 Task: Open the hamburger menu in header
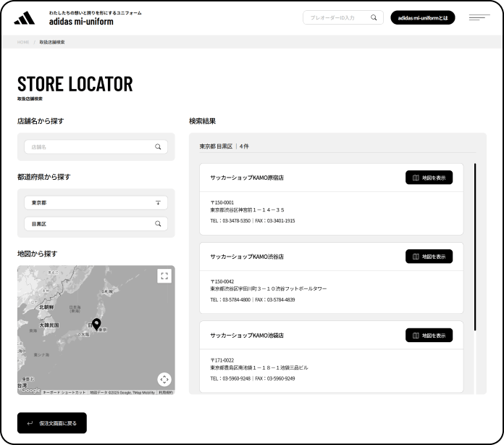pyautogui.click(x=479, y=17)
